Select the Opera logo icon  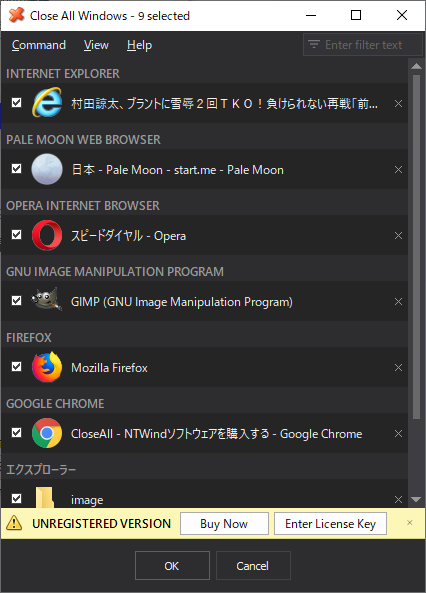tap(47, 235)
